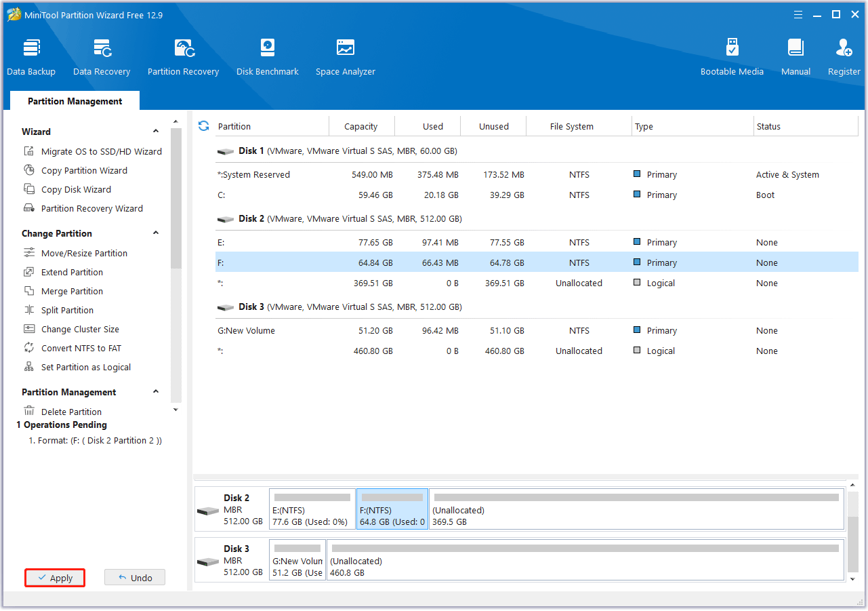Sort by the Status column header

pyautogui.click(x=806, y=126)
